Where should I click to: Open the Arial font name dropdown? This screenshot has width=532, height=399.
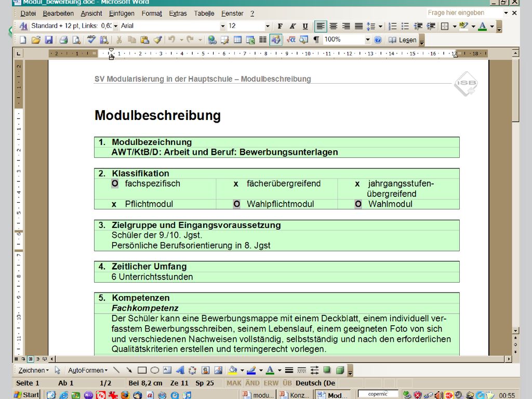222,26
